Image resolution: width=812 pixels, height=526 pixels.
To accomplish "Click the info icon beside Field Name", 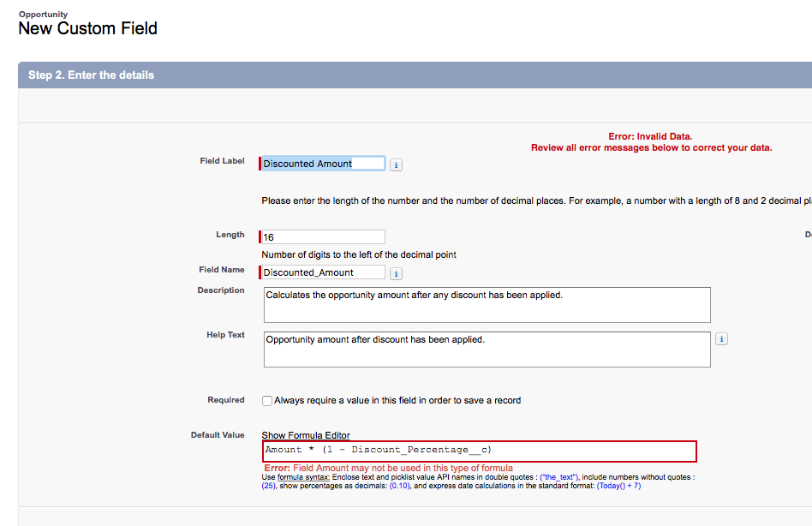I will [396, 274].
